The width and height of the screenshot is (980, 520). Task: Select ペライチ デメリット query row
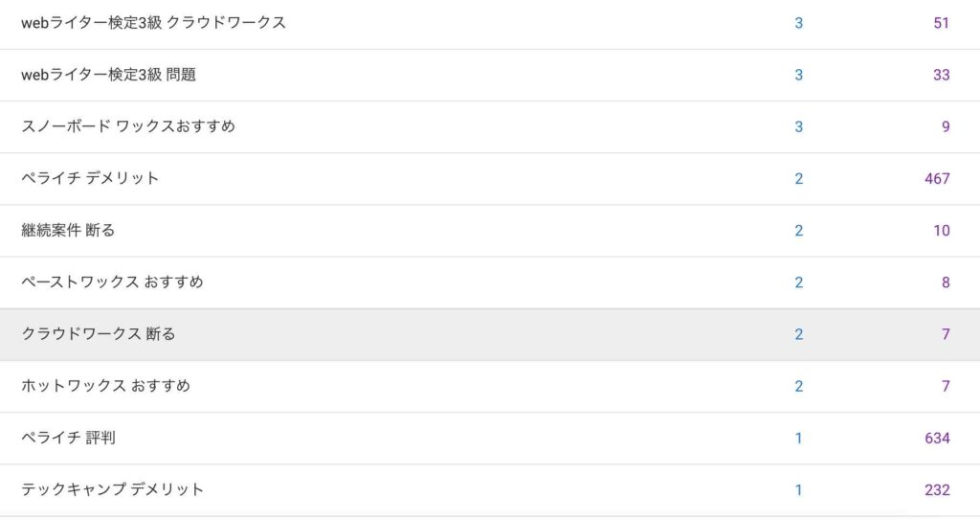[x=490, y=179]
